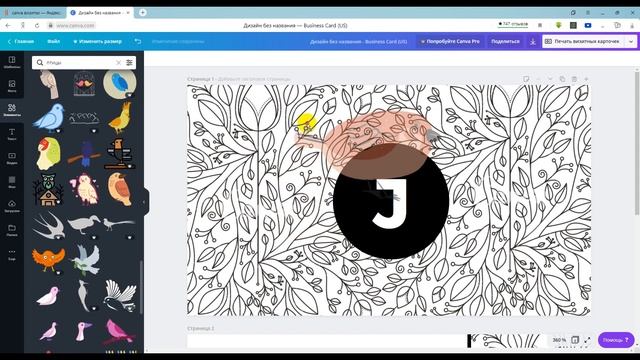Click the undo arrow in the top bar

pos(138,41)
